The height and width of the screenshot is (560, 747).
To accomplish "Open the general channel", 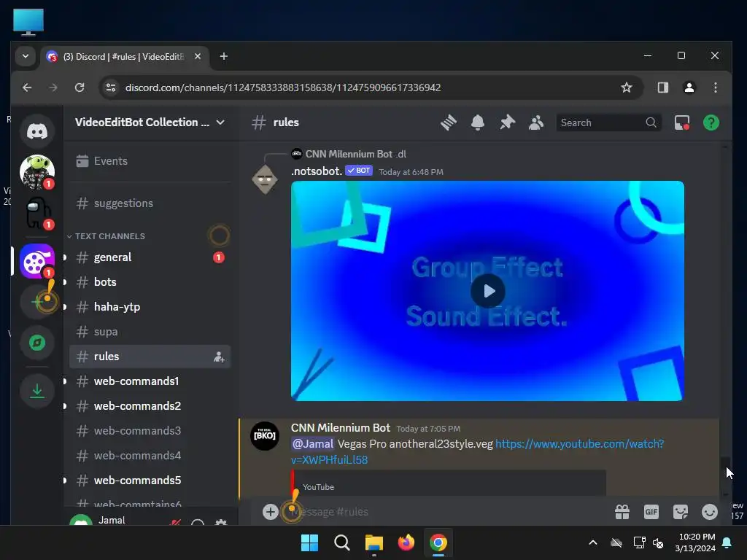I will coord(150,257).
